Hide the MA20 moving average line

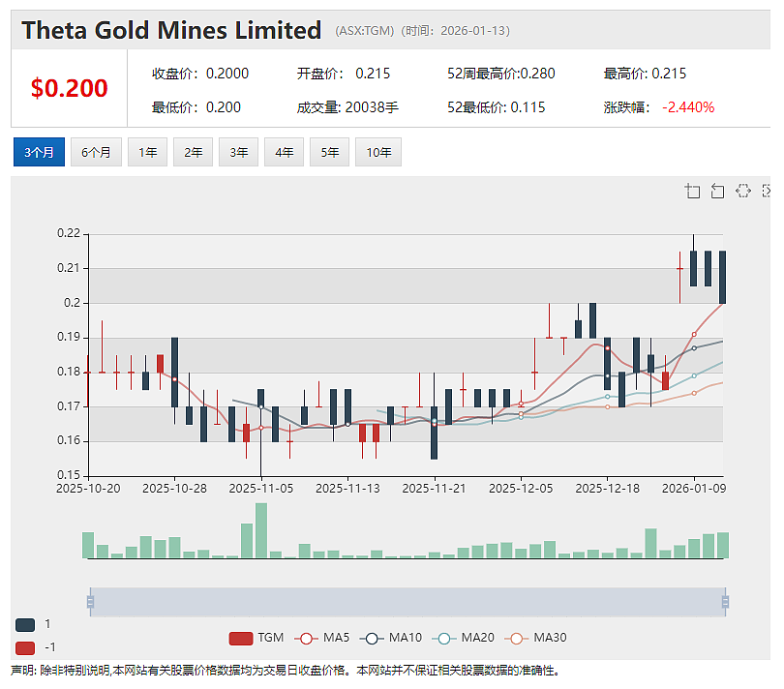click(463, 638)
